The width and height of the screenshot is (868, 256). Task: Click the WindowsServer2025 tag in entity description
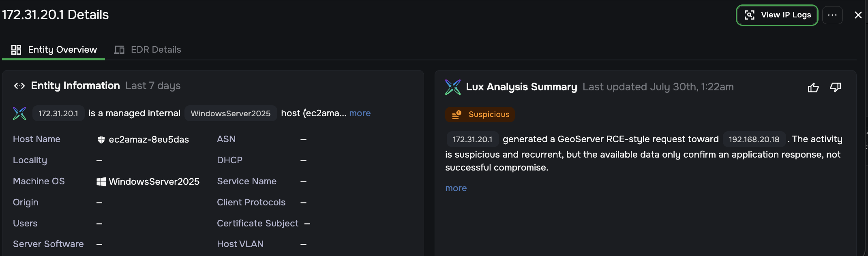[x=231, y=113]
